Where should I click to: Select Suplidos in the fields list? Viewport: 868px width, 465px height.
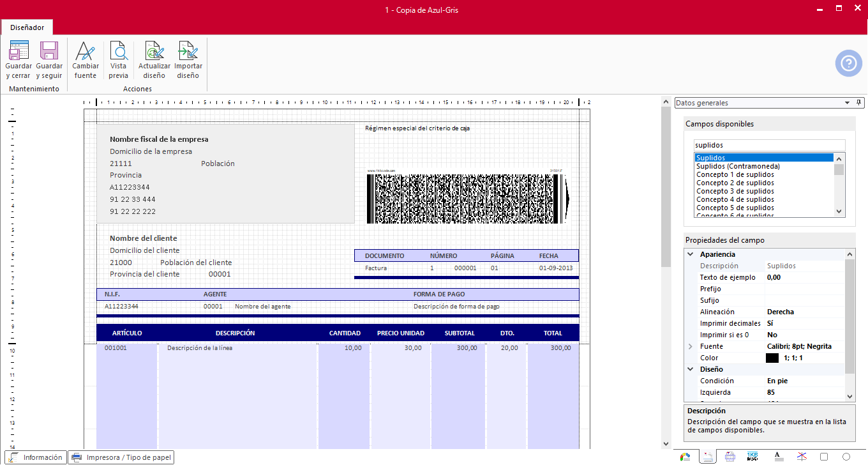click(763, 158)
